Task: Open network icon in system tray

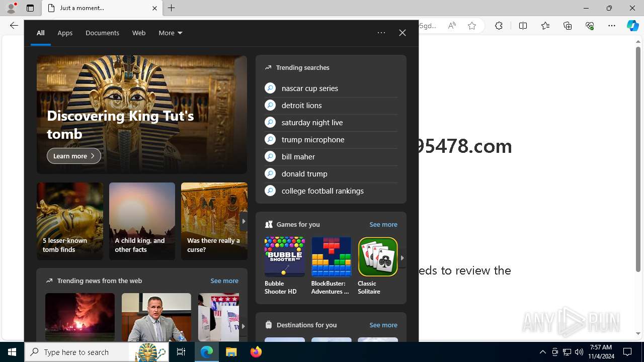Action: point(567,352)
